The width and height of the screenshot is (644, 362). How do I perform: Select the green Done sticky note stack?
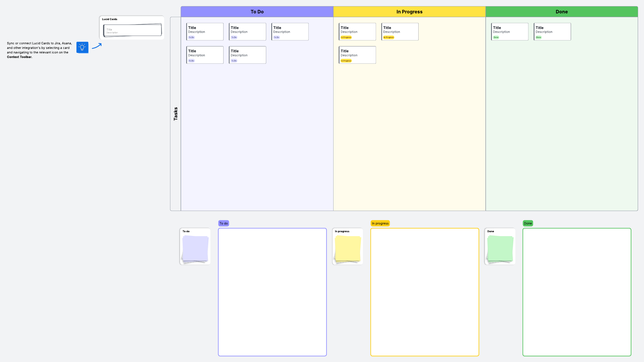(500, 248)
